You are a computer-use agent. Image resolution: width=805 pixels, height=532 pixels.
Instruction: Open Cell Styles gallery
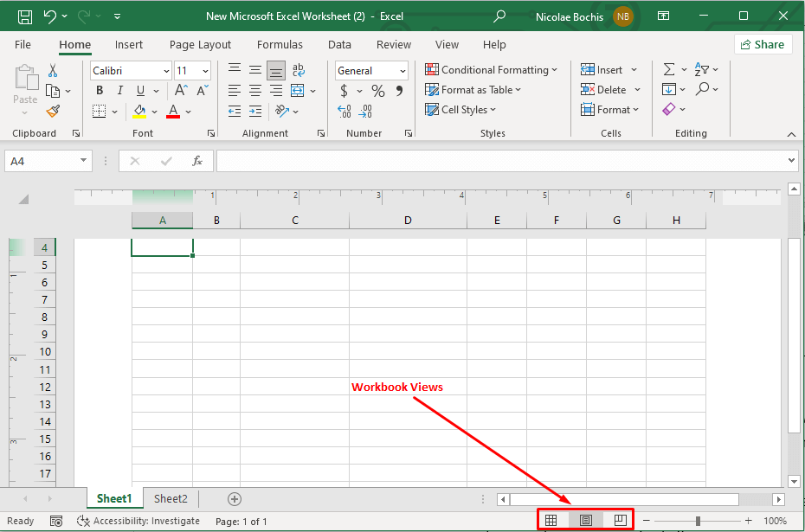point(461,109)
